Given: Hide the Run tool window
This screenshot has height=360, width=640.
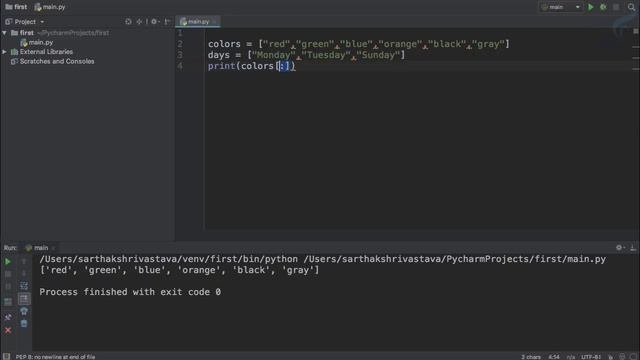Looking at the screenshot, I should point(633,247).
